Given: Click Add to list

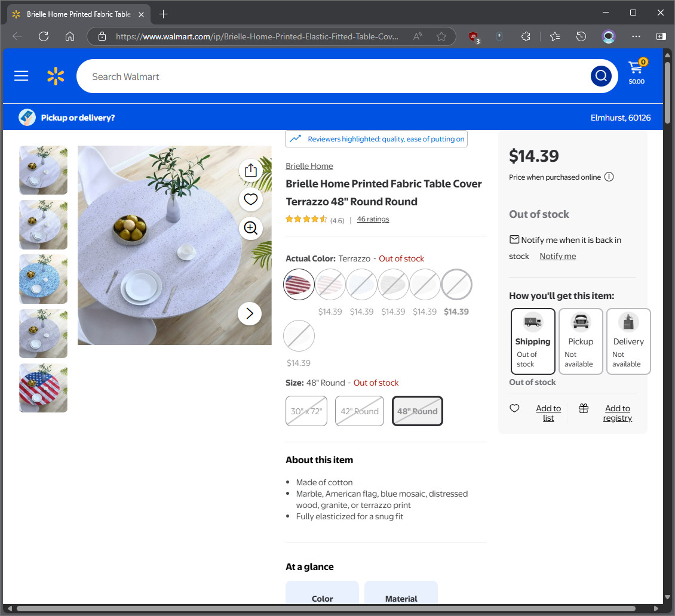Looking at the screenshot, I should (548, 413).
